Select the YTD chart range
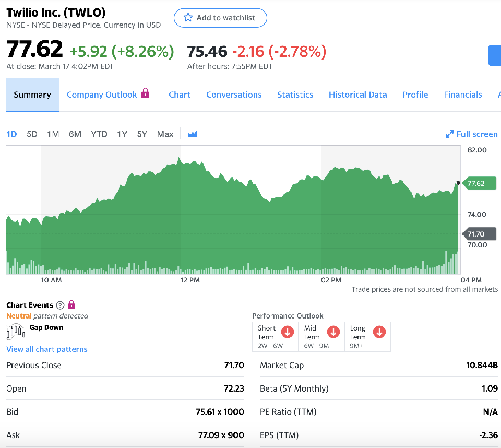The height and width of the screenshot is (448, 501). point(99,134)
